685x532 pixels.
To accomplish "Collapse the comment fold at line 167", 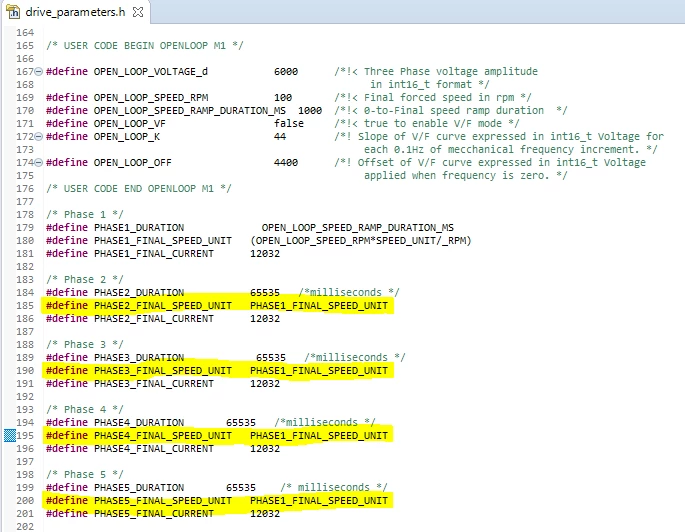I will (38, 71).
